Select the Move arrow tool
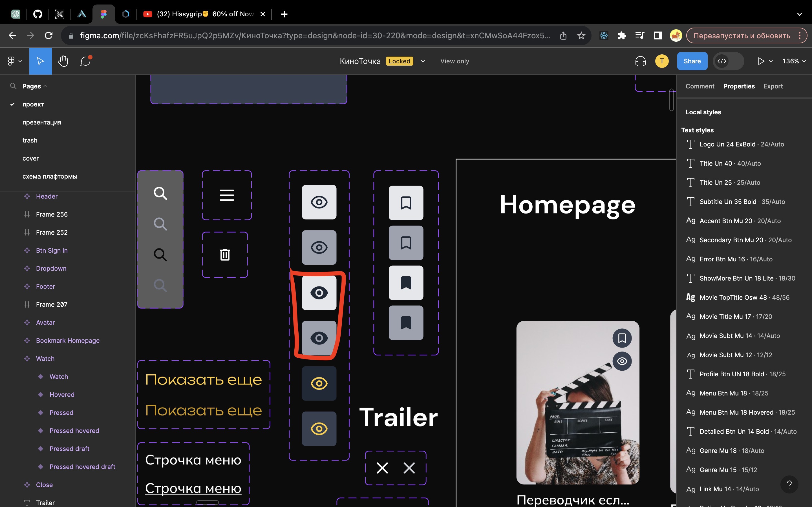 [x=40, y=61]
